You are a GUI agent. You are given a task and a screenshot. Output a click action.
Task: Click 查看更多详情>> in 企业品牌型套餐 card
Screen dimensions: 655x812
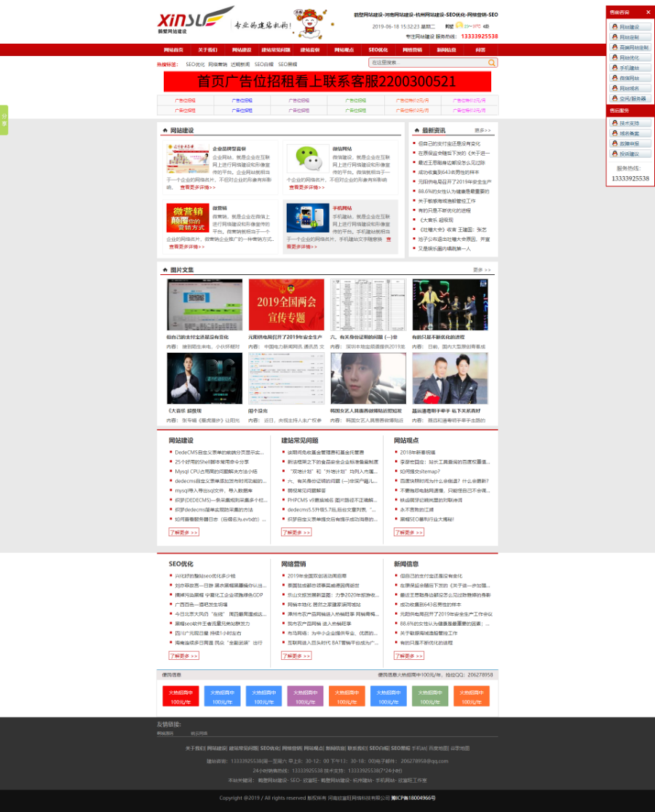point(197,188)
